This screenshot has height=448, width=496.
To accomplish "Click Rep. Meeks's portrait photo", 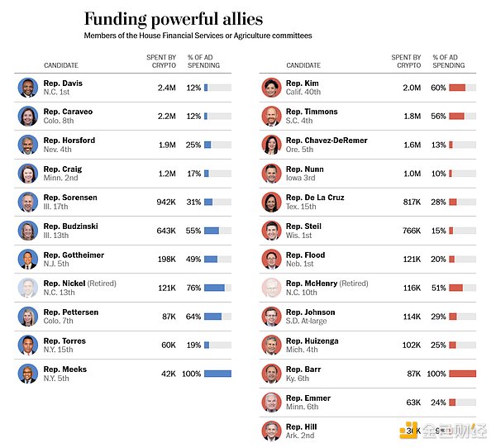I will (28, 374).
